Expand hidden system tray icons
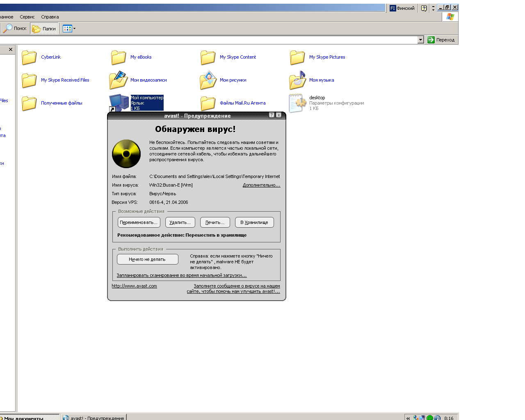 [408, 418]
